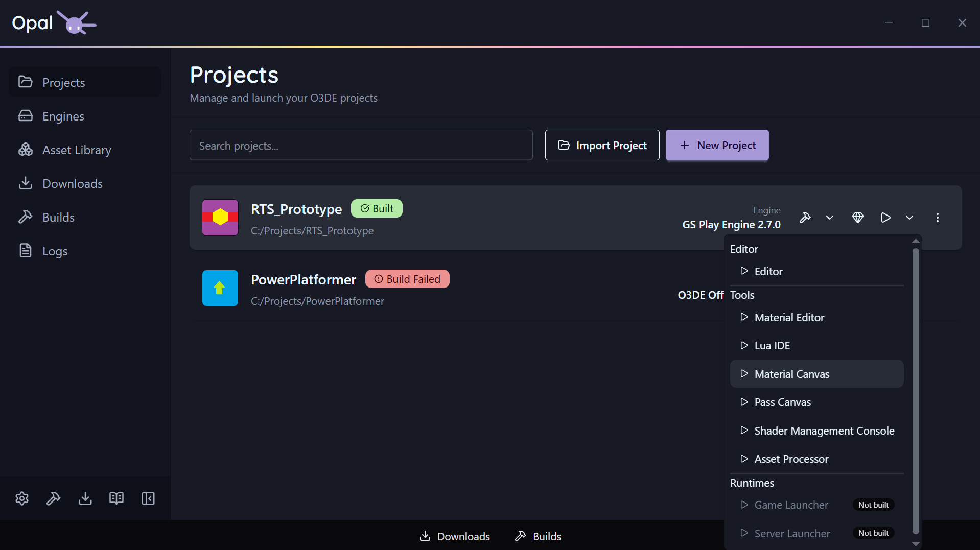The image size is (980, 550).
Task: Toggle launch options chevron for RTS_Prototype
Action: pos(909,218)
